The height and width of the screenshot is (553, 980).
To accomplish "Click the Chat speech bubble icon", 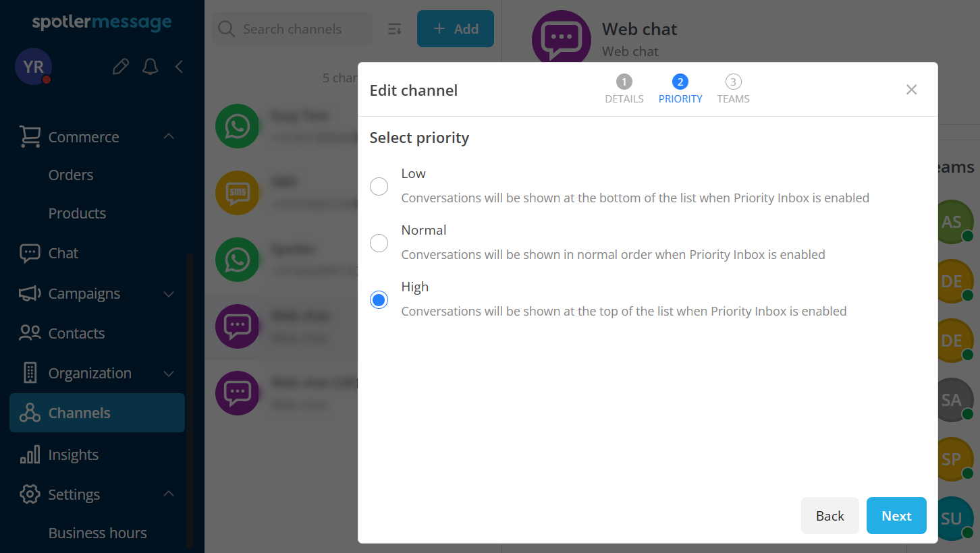I will 30,254.
